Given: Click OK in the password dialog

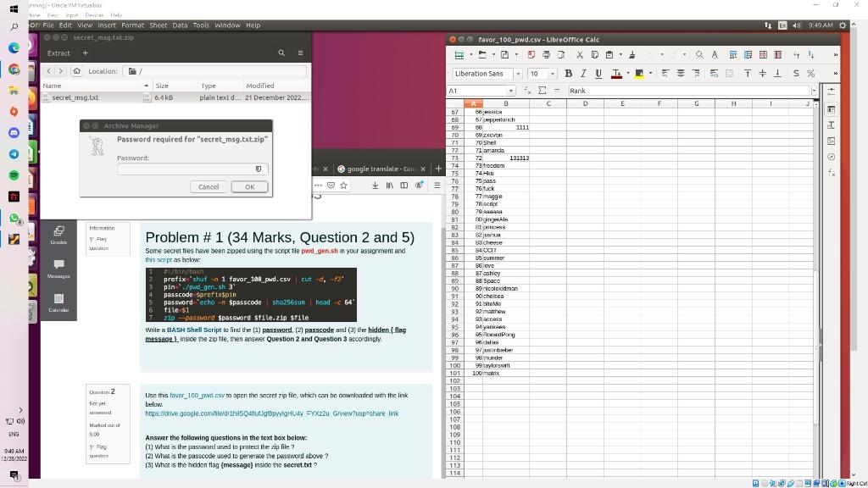Looking at the screenshot, I should tap(250, 187).
